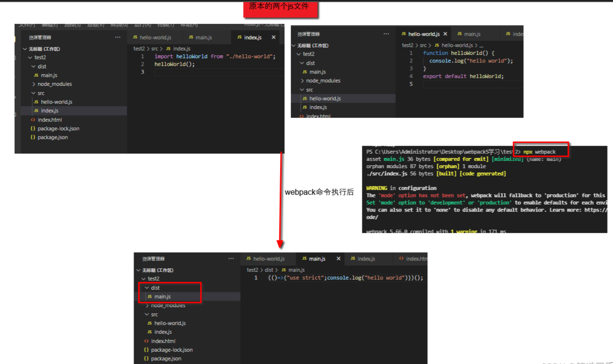The image size is (613, 364).
Task: Click main.js breadcrumb in main.js editor window
Action: tap(293, 270)
